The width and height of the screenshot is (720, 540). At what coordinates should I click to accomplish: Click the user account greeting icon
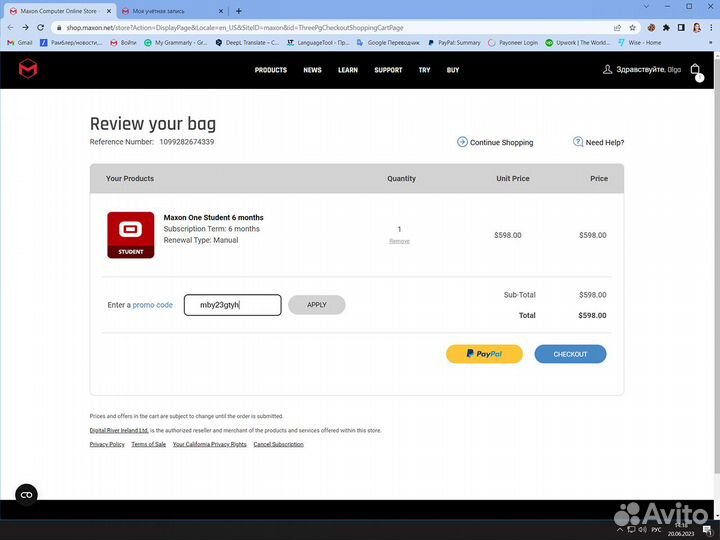pyautogui.click(x=607, y=70)
